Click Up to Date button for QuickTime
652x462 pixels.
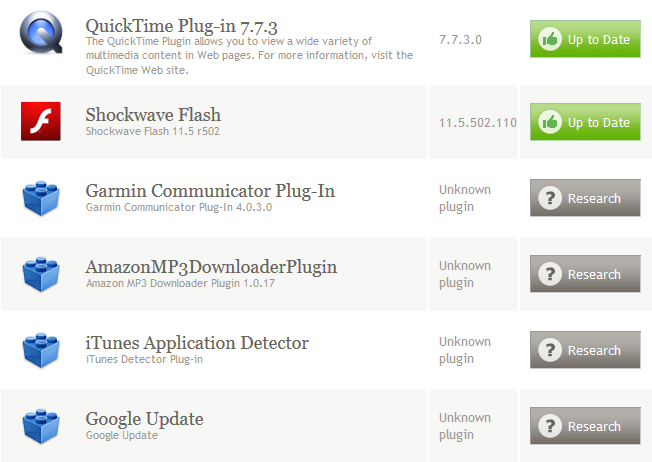coord(585,40)
